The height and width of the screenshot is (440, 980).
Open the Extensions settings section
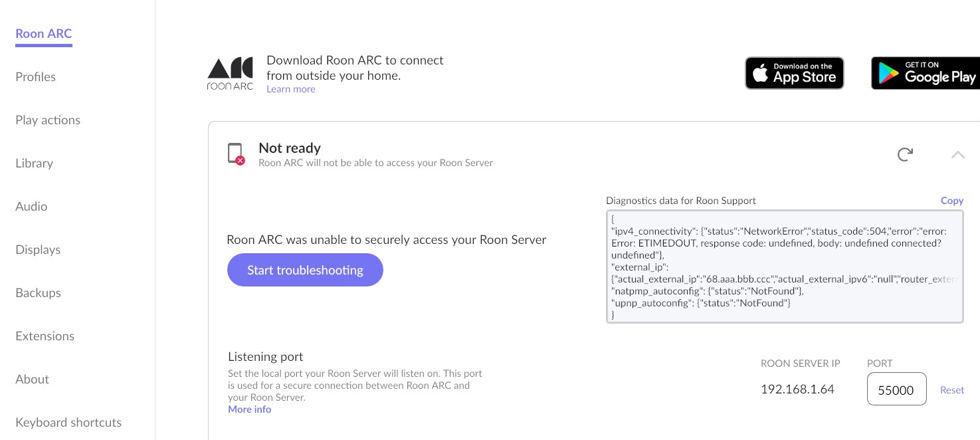coord(45,336)
